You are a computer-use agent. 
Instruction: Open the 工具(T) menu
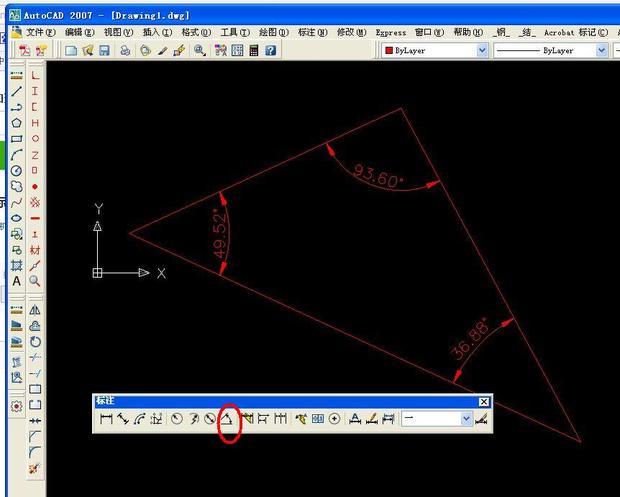[x=235, y=32]
